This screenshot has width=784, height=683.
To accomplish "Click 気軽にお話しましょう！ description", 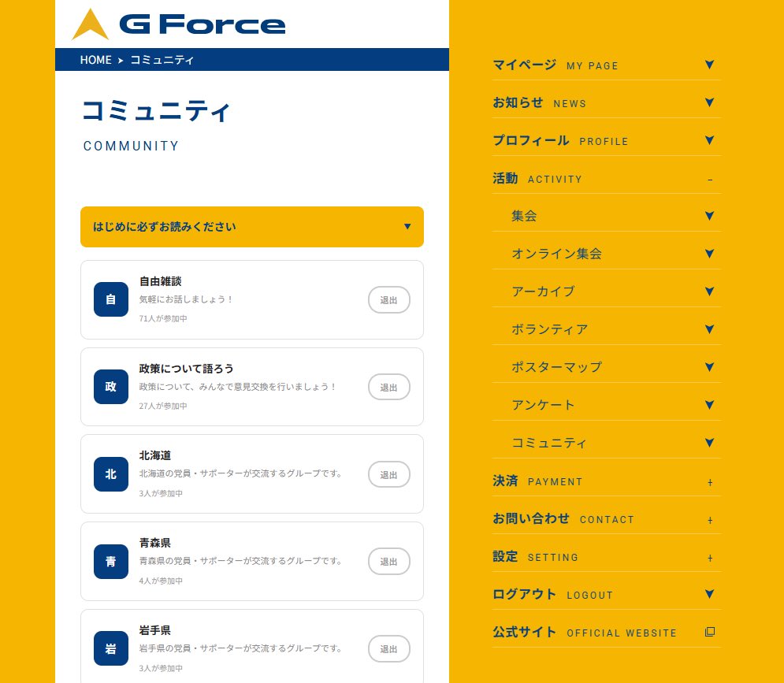I will click(x=185, y=299).
